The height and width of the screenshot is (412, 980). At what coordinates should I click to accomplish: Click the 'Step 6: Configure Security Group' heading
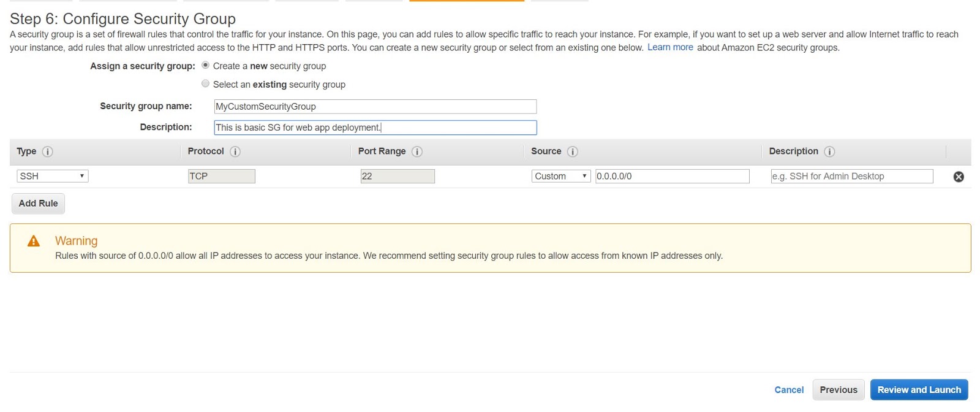point(123,19)
